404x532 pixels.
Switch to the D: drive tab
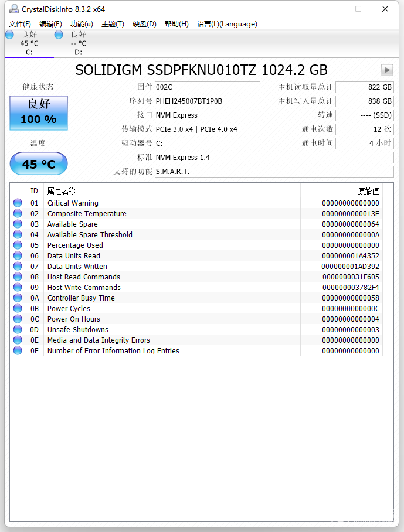[x=79, y=43]
